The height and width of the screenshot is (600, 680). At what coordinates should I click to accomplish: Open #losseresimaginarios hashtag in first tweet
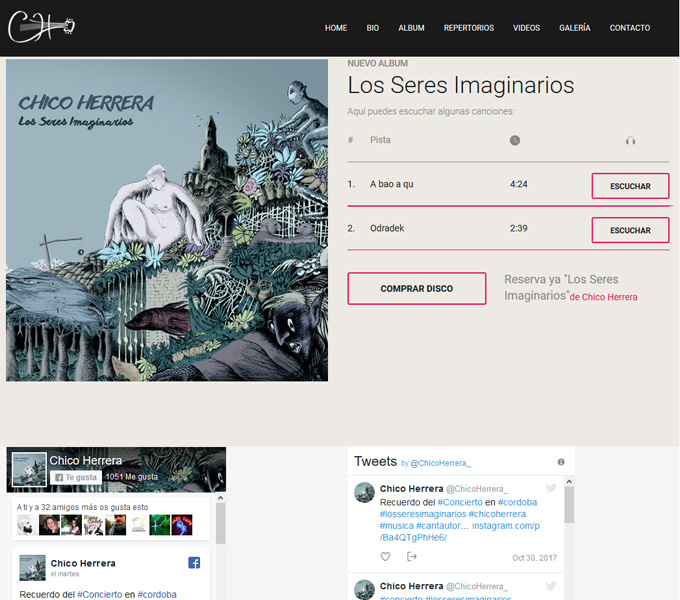(423, 514)
